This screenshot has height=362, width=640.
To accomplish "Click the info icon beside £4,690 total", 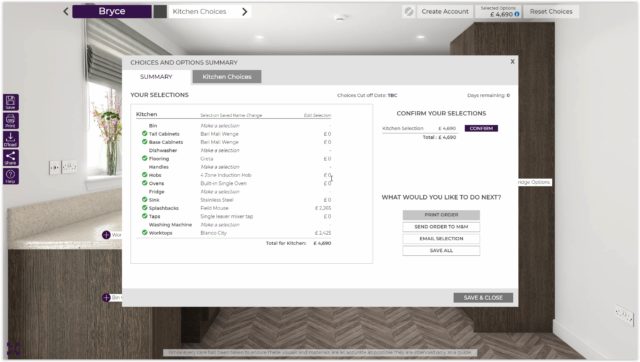I will pyautogui.click(x=517, y=14).
